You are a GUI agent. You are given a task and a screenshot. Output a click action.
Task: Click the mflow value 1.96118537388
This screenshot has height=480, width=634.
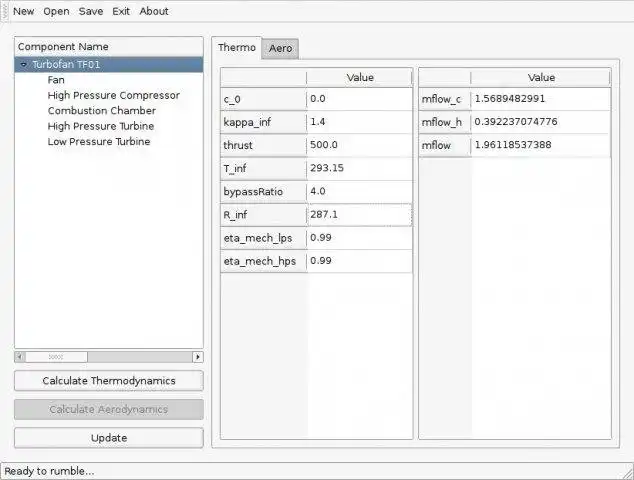pos(541,145)
